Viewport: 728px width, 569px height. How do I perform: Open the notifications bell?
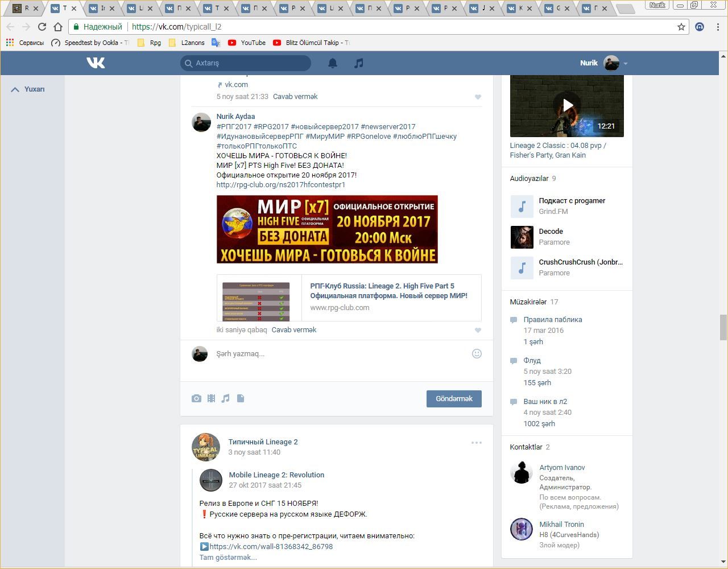tap(333, 63)
